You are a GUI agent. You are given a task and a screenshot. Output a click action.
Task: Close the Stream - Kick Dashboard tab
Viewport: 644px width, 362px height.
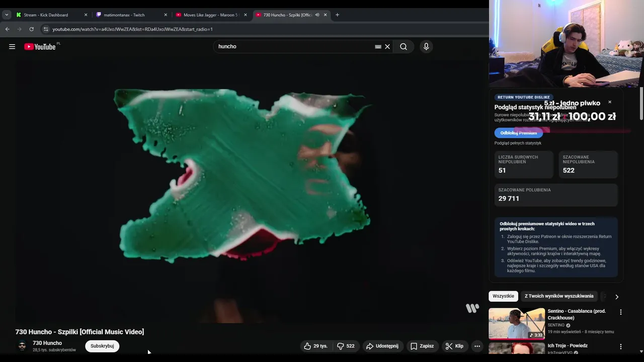[86, 15]
